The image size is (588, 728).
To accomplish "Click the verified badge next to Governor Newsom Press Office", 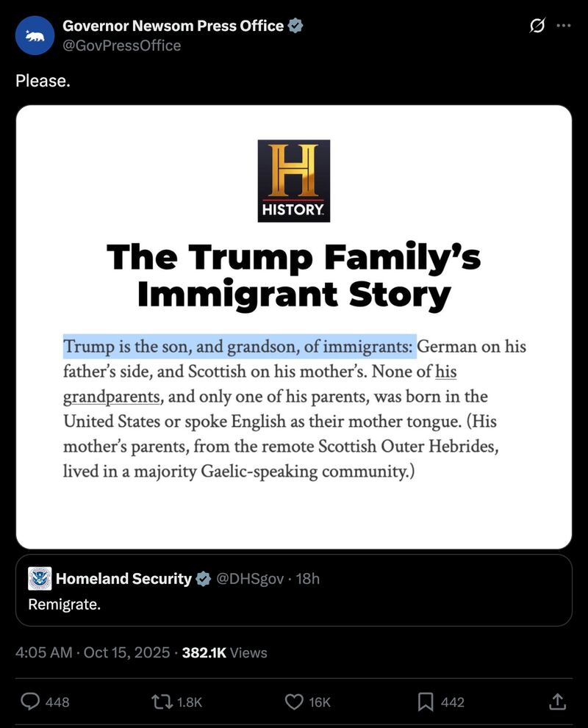I will [x=297, y=25].
